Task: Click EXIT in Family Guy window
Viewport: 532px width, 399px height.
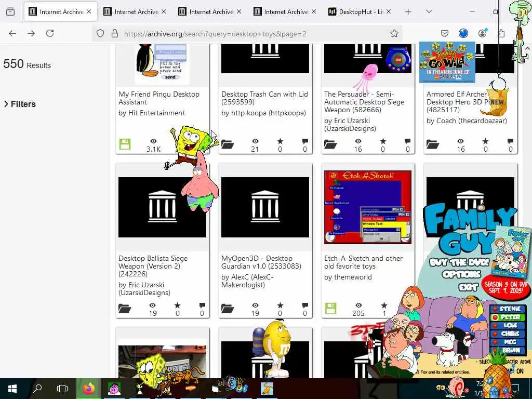Action: (x=469, y=287)
